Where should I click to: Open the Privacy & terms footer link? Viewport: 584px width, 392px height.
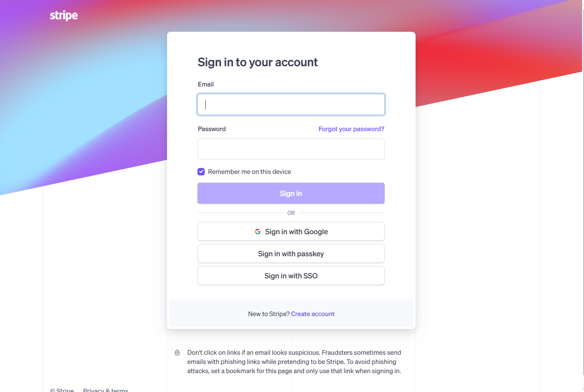pos(105,390)
